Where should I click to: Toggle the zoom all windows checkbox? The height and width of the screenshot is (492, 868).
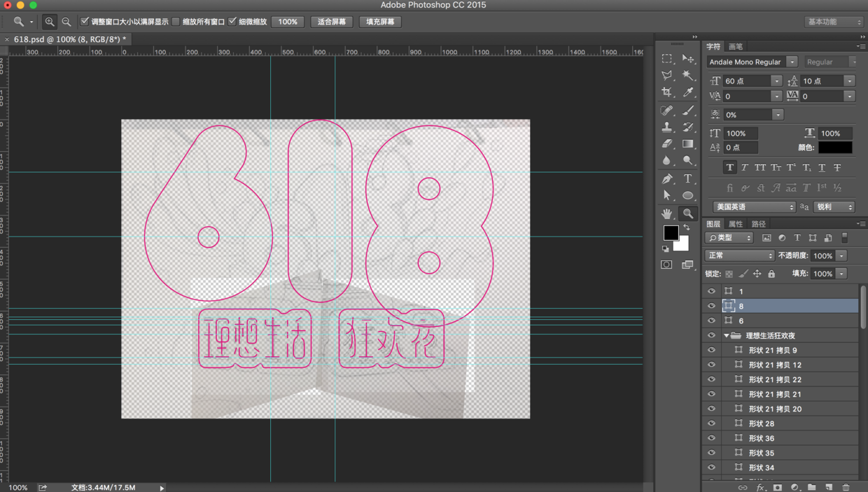click(176, 22)
